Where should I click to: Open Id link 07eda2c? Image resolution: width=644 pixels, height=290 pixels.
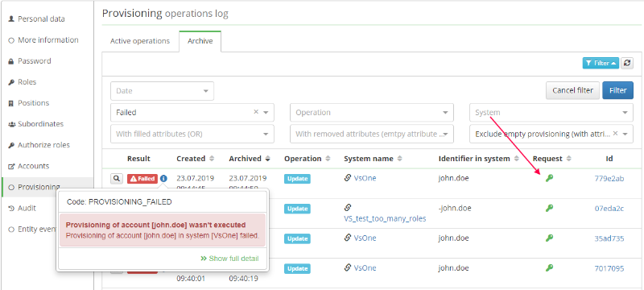coord(609,209)
